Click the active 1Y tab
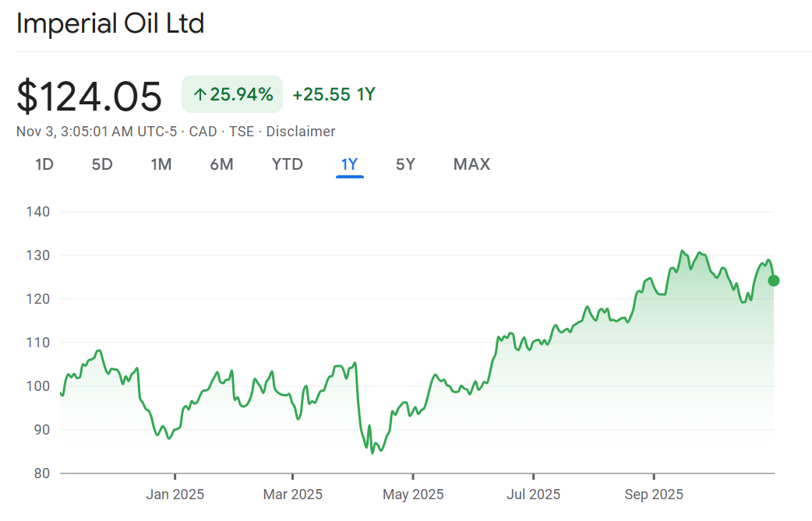The width and height of the screenshot is (812, 521). click(349, 164)
